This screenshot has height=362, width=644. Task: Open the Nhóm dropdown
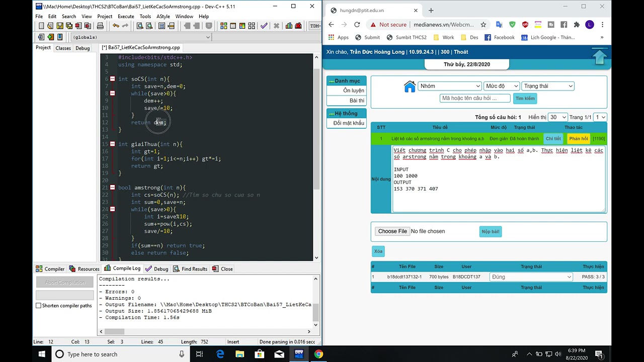point(449,86)
